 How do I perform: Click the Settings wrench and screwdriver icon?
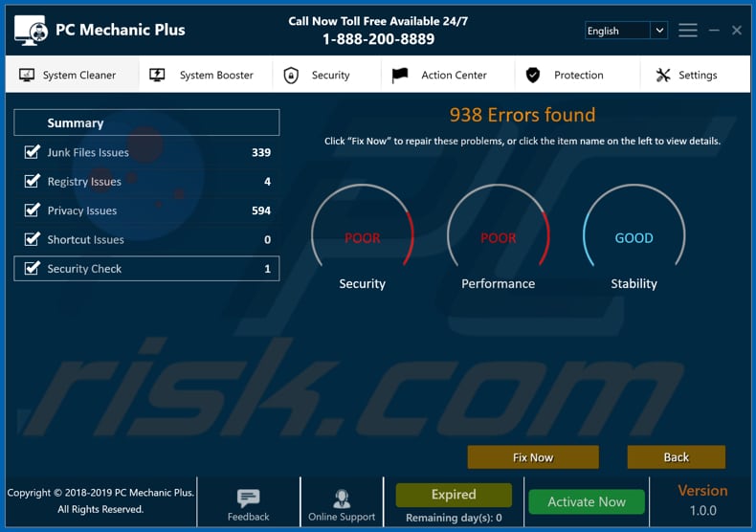point(663,75)
